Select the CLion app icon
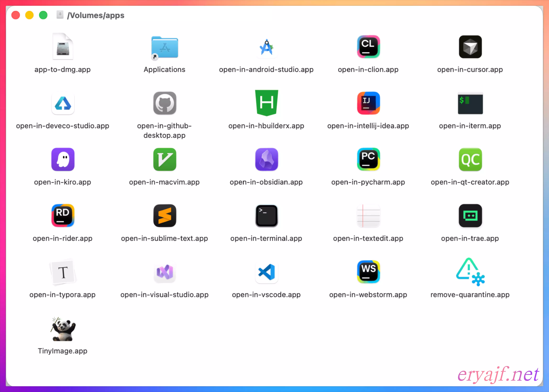 (368, 47)
